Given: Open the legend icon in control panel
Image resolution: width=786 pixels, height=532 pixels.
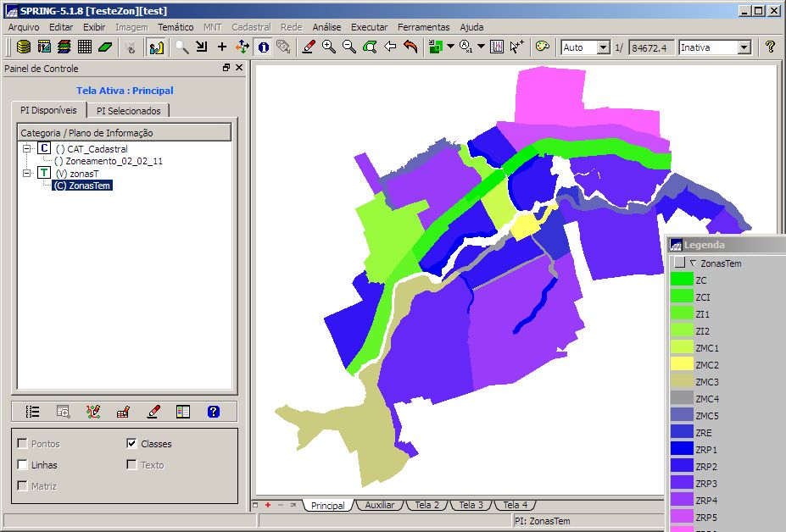Looking at the screenshot, I should (183, 412).
